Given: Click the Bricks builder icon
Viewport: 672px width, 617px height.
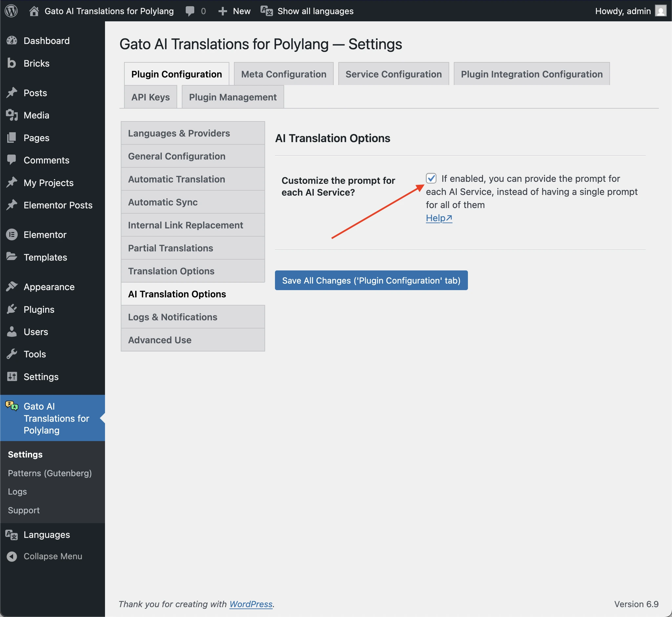Looking at the screenshot, I should pos(11,63).
